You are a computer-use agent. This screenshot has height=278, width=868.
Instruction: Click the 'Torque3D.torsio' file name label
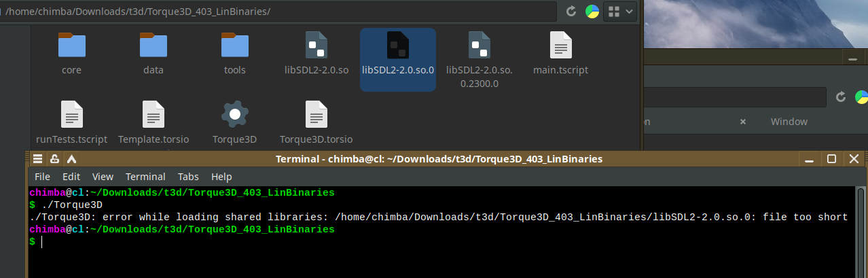coord(317,139)
